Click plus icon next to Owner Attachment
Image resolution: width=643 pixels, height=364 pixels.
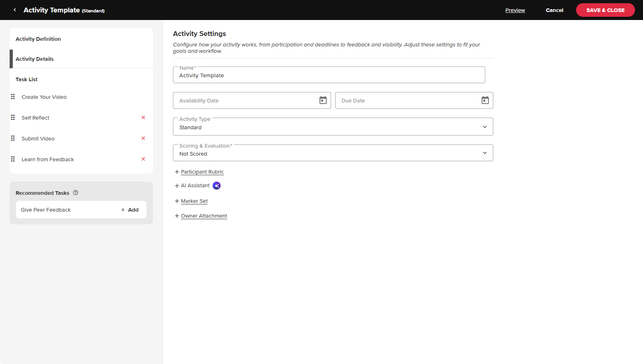click(177, 216)
